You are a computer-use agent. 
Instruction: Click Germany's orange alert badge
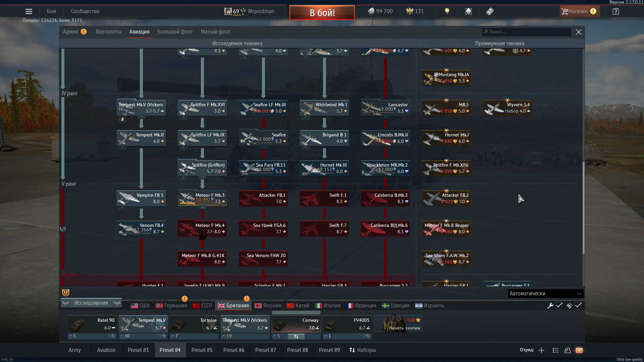coord(184,298)
